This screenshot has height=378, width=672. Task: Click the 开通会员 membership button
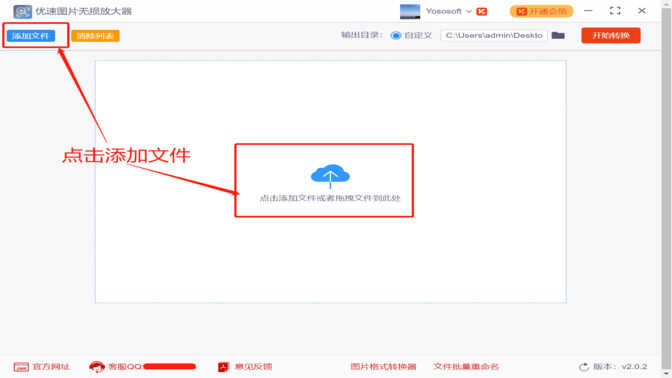[541, 12]
